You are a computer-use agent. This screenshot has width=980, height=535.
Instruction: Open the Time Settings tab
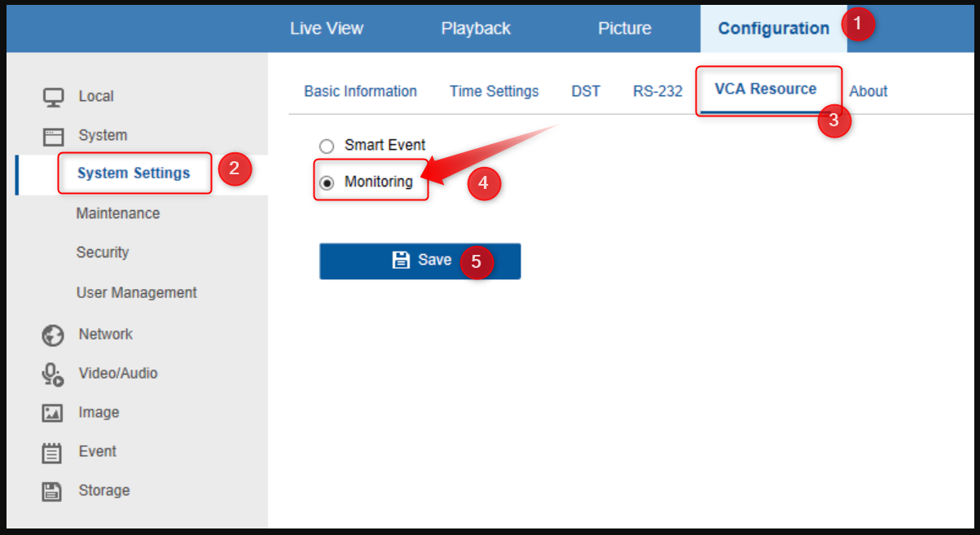[x=494, y=91]
